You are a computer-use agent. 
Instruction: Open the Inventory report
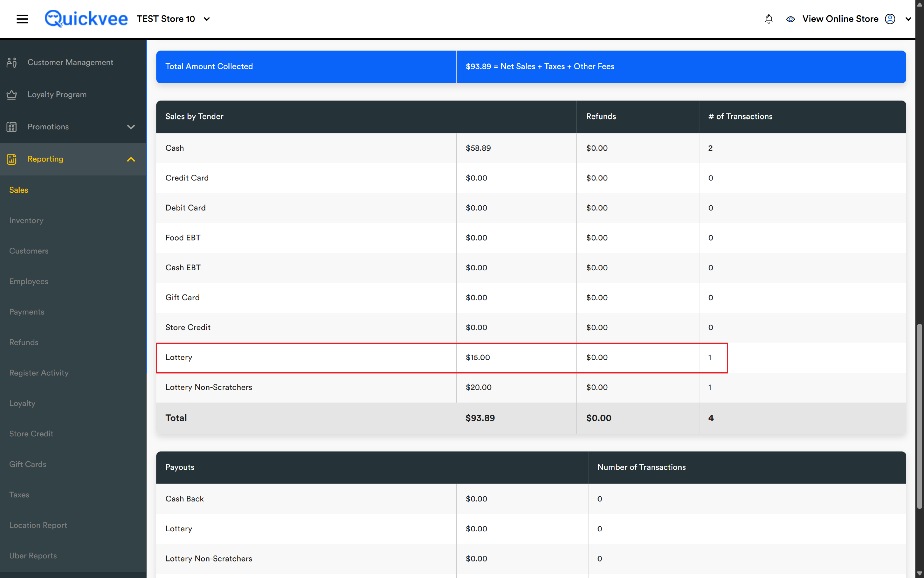click(x=26, y=221)
